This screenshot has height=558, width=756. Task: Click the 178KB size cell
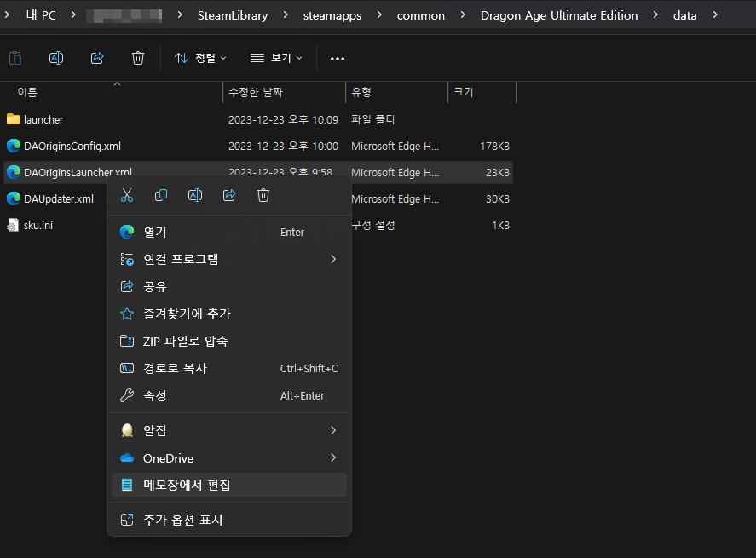coord(494,146)
